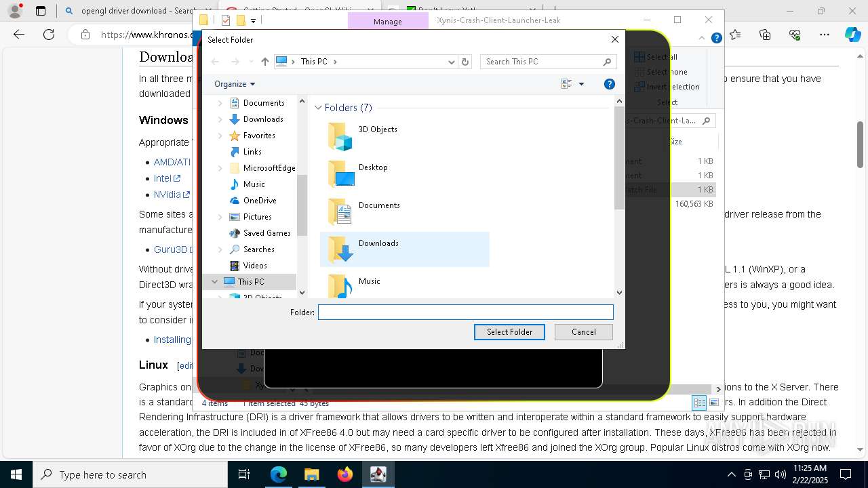Switch to the opengl driver download tab
The image size is (868, 488).
click(130, 11)
